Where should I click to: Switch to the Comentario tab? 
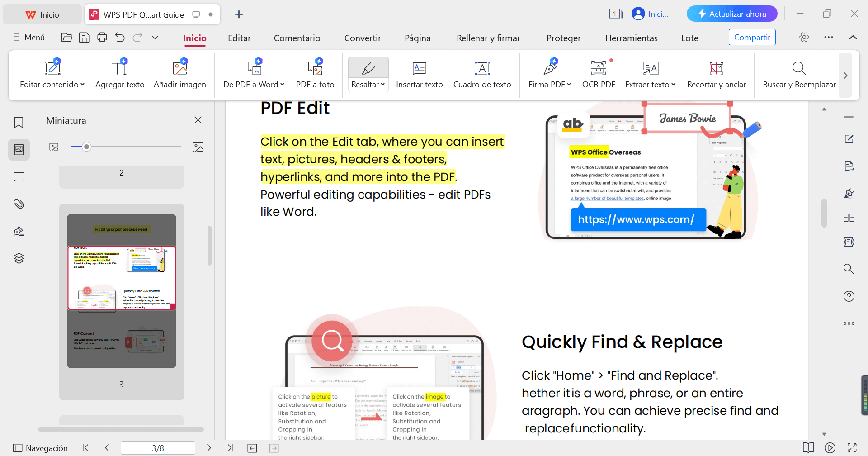pos(297,38)
